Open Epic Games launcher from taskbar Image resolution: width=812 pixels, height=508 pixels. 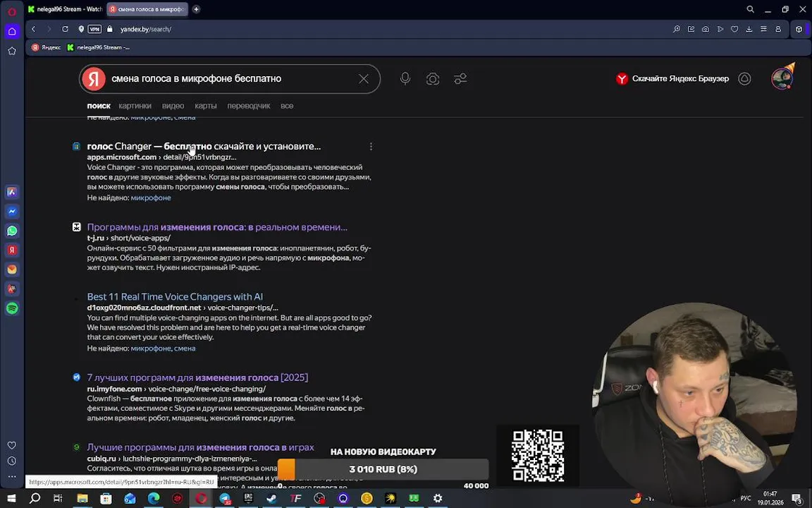[248, 499]
